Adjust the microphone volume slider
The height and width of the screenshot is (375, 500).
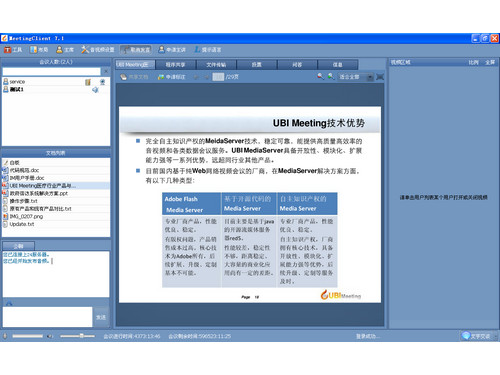[27, 336]
